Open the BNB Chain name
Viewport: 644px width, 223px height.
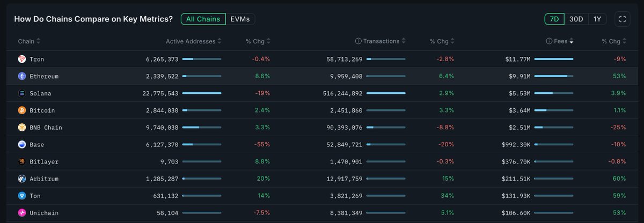(46, 128)
